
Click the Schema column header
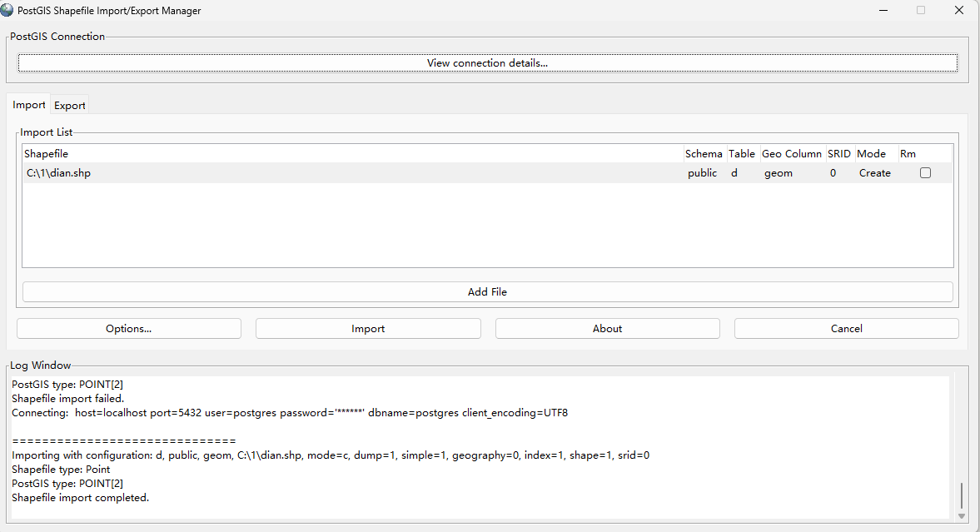[x=704, y=154]
